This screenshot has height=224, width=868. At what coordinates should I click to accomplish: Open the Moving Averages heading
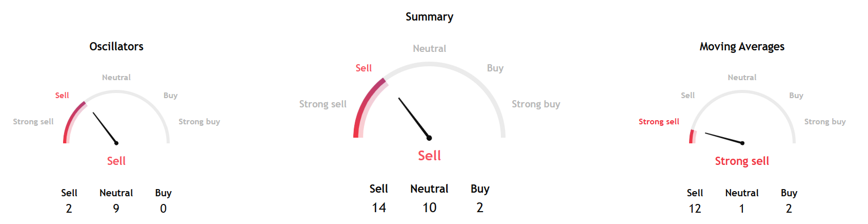pos(742,47)
